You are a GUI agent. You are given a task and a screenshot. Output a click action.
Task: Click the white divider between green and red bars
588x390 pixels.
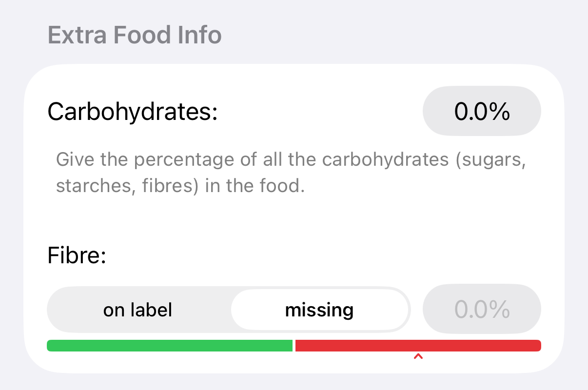[294, 346]
